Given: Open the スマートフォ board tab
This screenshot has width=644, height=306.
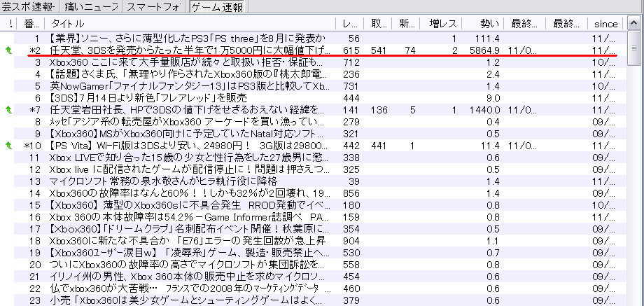Looking at the screenshot, I should (x=155, y=6).
